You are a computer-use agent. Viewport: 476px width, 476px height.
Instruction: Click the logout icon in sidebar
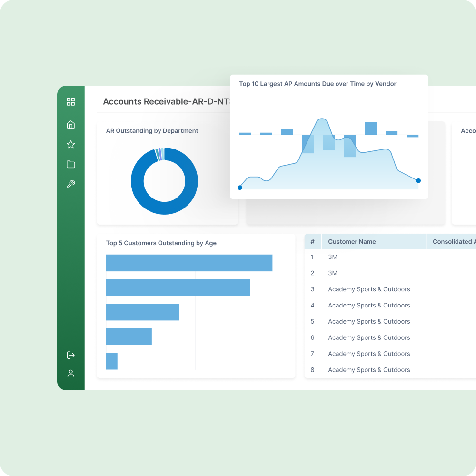[x=71, y=355]
